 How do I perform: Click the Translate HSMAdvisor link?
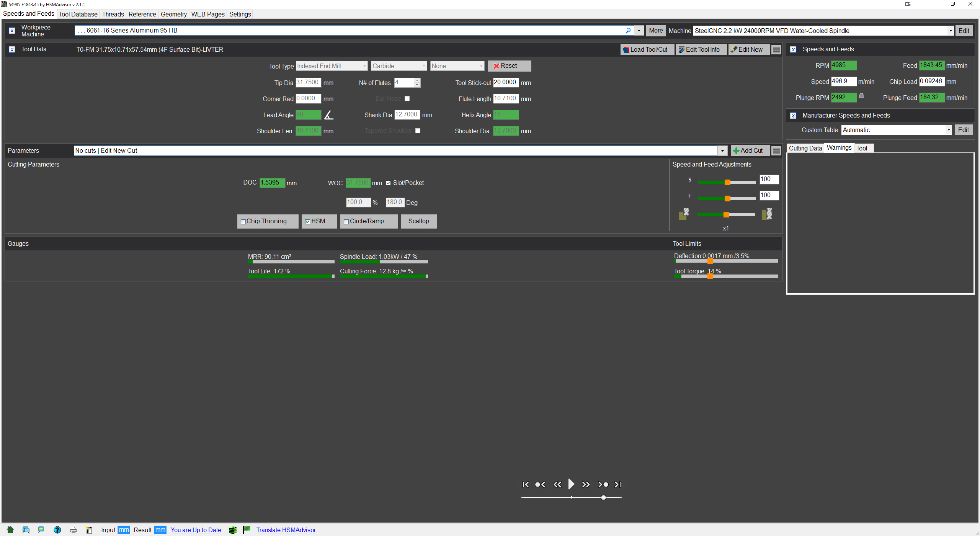tap(286, 530)
